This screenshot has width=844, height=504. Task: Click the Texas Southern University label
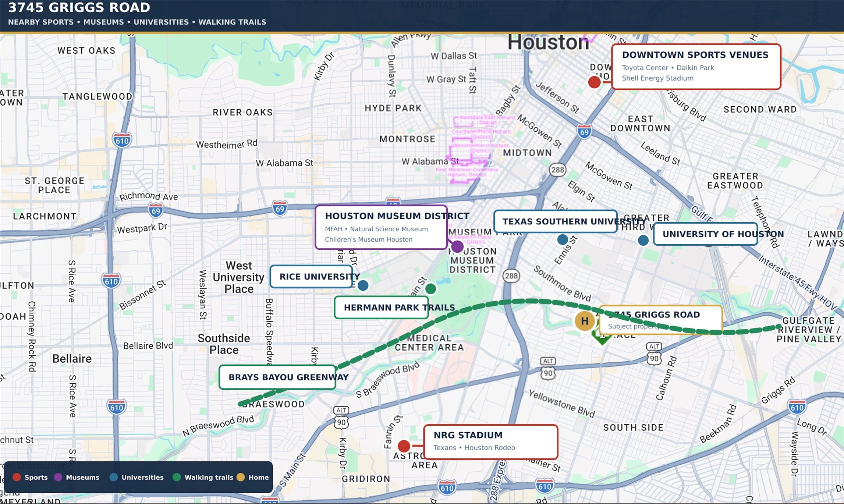point(555,221)
